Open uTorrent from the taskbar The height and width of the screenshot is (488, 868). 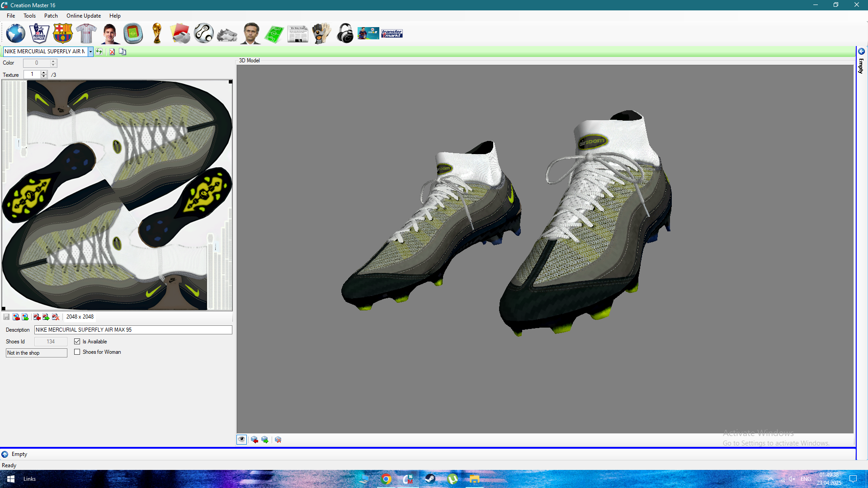click(452, 479)
